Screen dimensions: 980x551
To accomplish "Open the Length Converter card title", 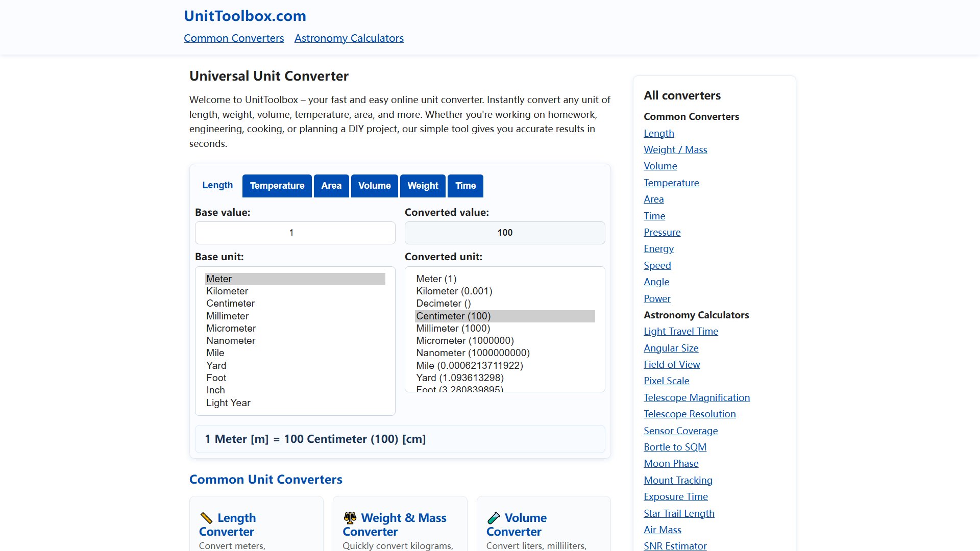I will [x=228, y=524].
